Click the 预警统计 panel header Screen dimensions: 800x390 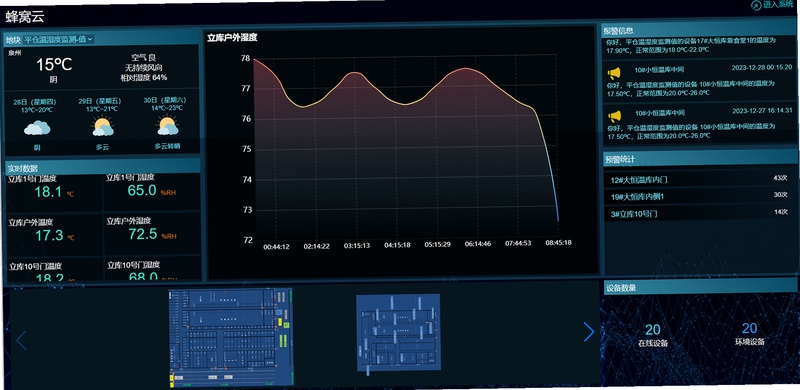coord(700,159)
